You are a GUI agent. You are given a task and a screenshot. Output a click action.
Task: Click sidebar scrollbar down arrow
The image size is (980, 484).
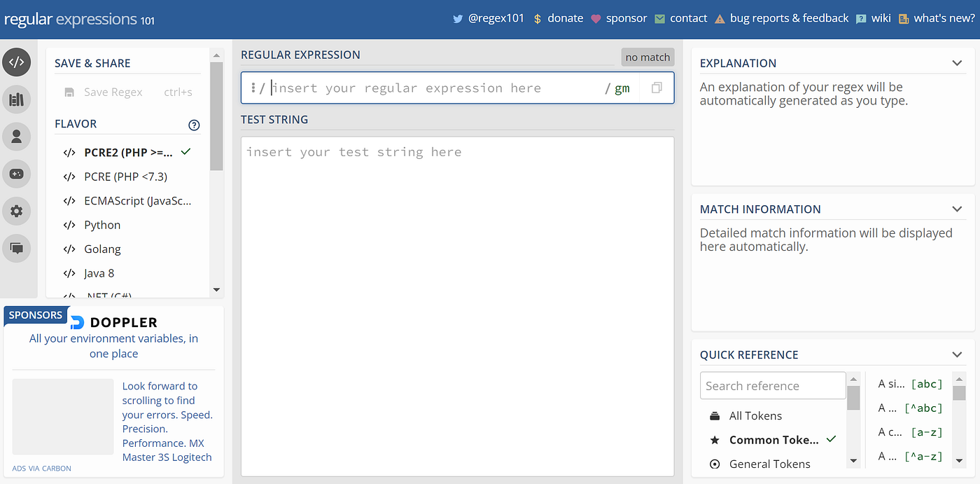pyautogui.click(x=216, y=289)
